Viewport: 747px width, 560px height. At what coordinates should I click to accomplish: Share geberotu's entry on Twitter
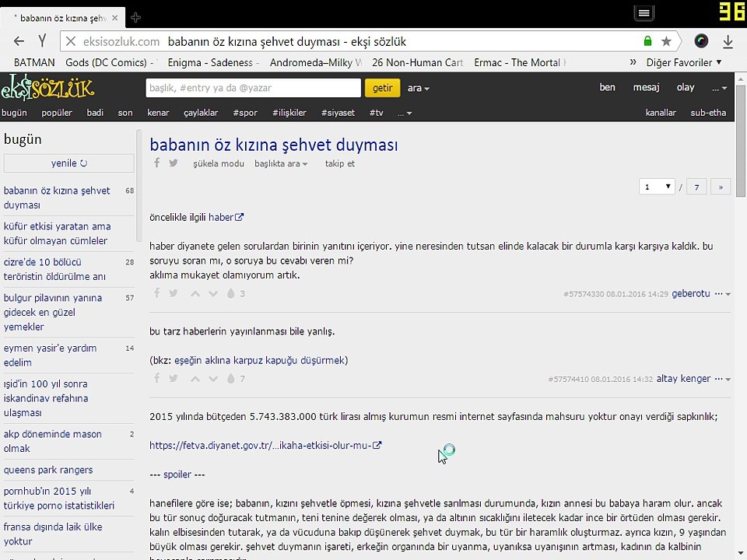click(x=174, y=293)
